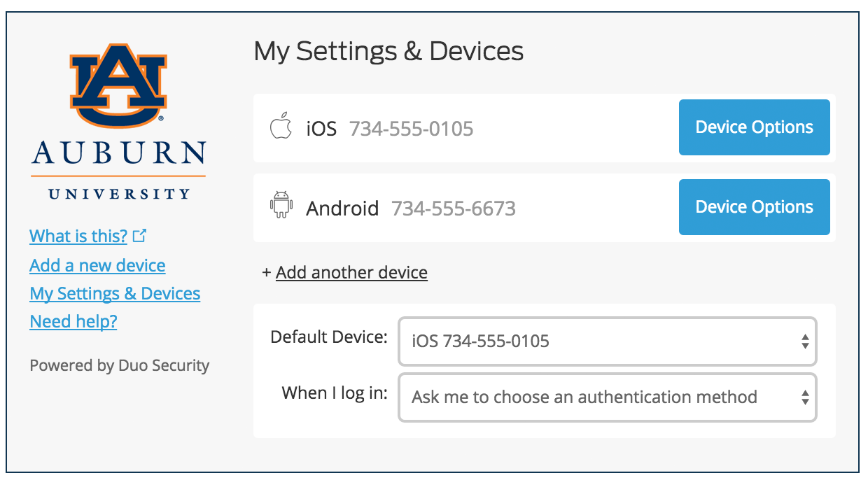The width and height of the screenshot is (868, 480).
Task: Open Device Options for the iOS phone
Action: [x=754, y=127]
